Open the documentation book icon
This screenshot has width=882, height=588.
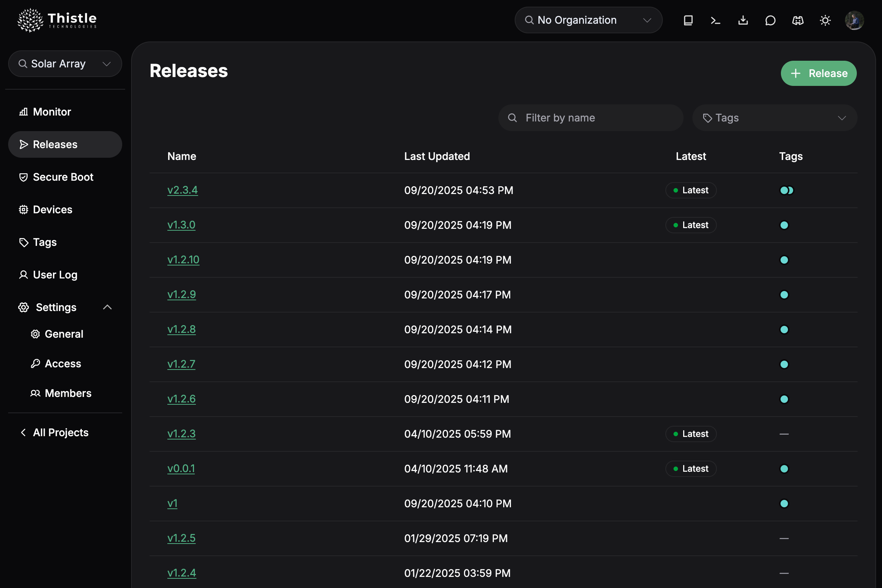tap(688, 20)
